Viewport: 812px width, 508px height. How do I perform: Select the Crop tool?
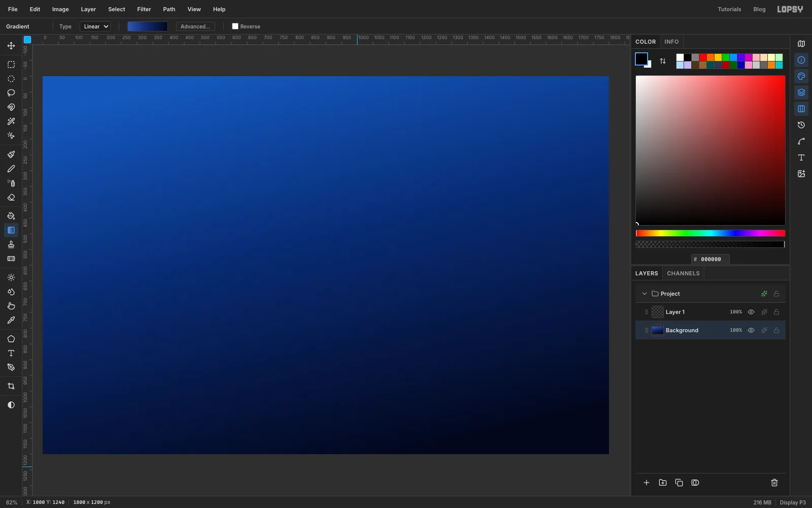tap(11, 386)
